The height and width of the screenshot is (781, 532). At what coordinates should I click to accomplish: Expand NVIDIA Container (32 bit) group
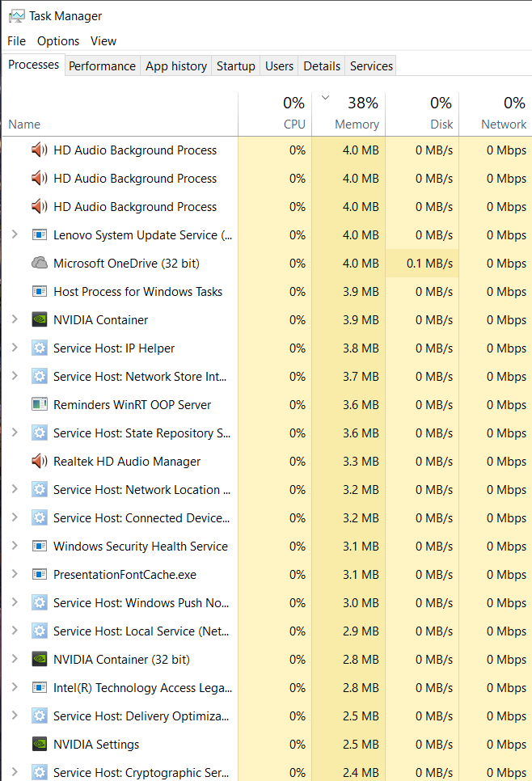(x=15, y=659)
